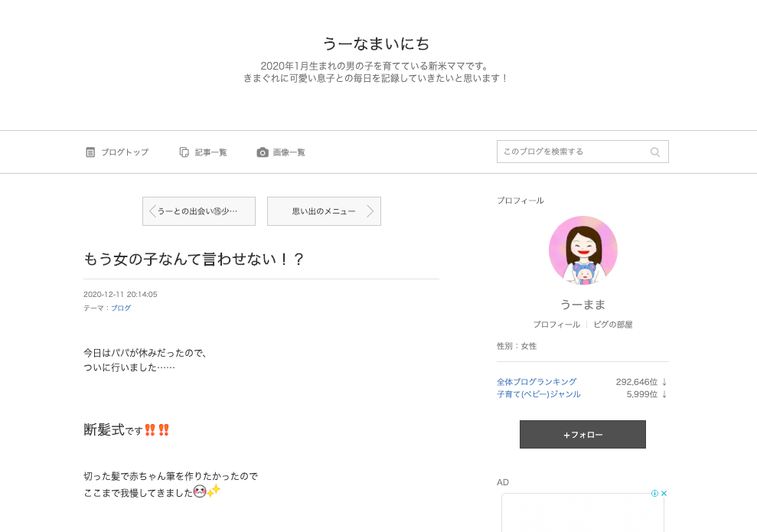Click the line ついに行いました……
The image size is (757, 532).
click(x=129, y=368)
